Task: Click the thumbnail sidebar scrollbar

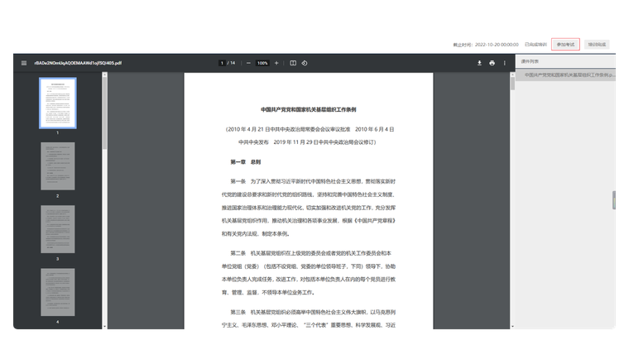Action: [104, 108]
